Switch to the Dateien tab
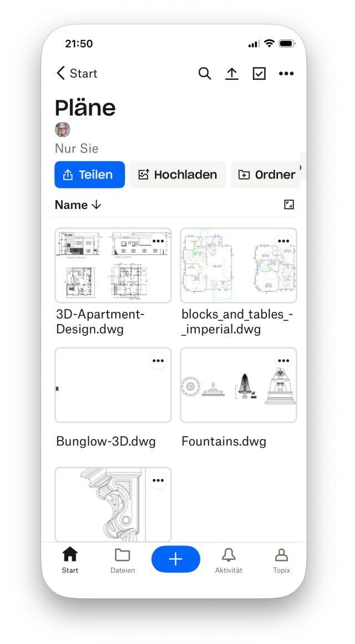Viewport: 355px width, 644px height. pyautogui.click(x=123, y=560)
